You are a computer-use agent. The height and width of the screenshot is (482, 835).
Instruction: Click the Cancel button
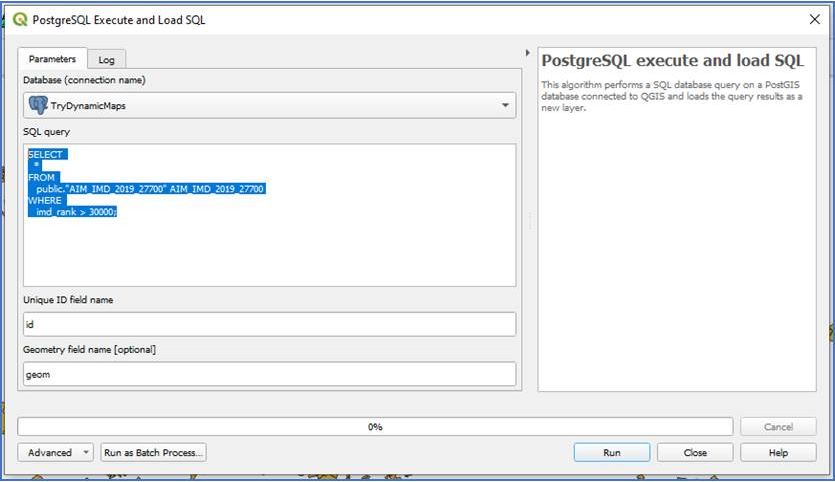tap(778, 427)
